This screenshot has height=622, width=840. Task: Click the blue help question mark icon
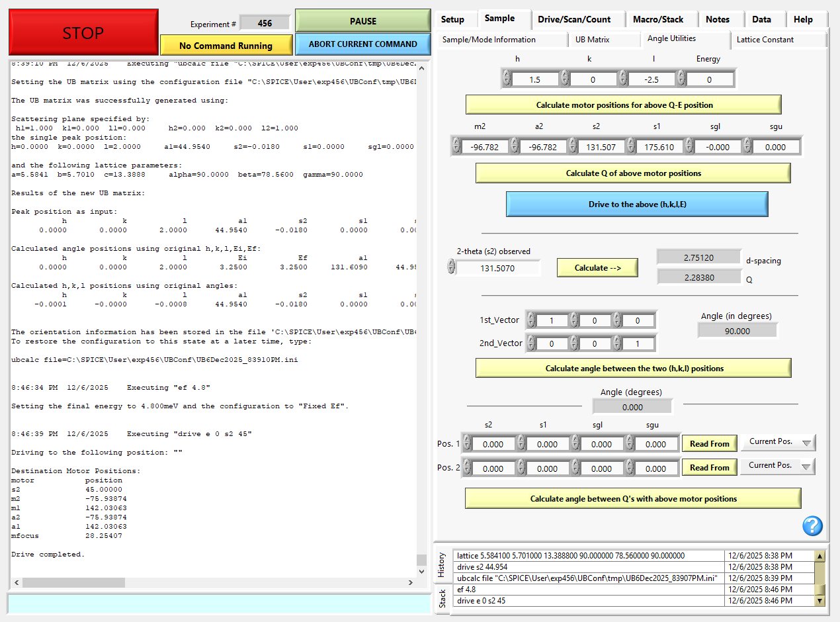(812, 526)
